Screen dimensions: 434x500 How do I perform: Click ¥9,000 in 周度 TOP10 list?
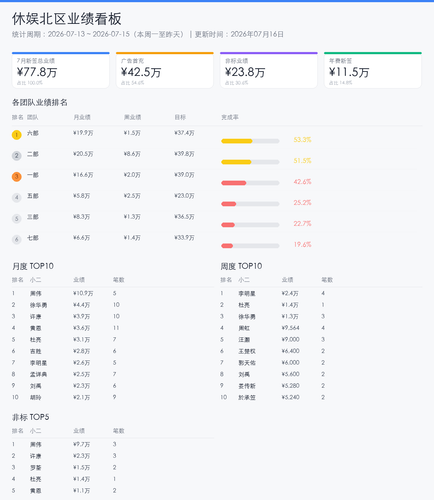tap(291, 340)
